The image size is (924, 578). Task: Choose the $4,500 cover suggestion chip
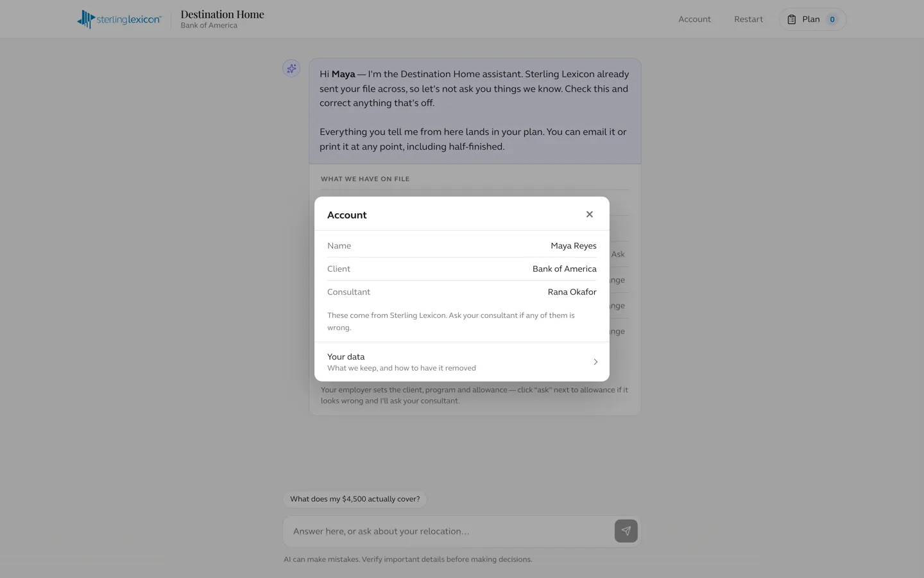[355, 499]
